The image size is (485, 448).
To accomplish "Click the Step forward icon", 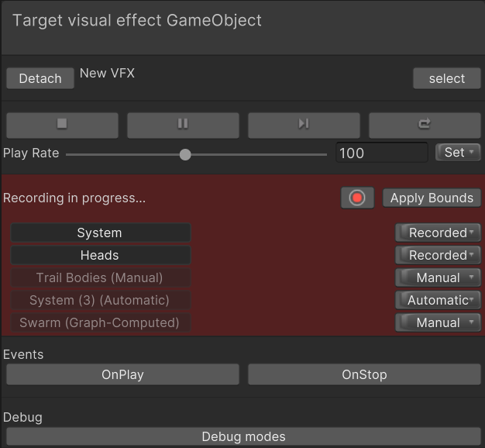I will click(304, 124).
